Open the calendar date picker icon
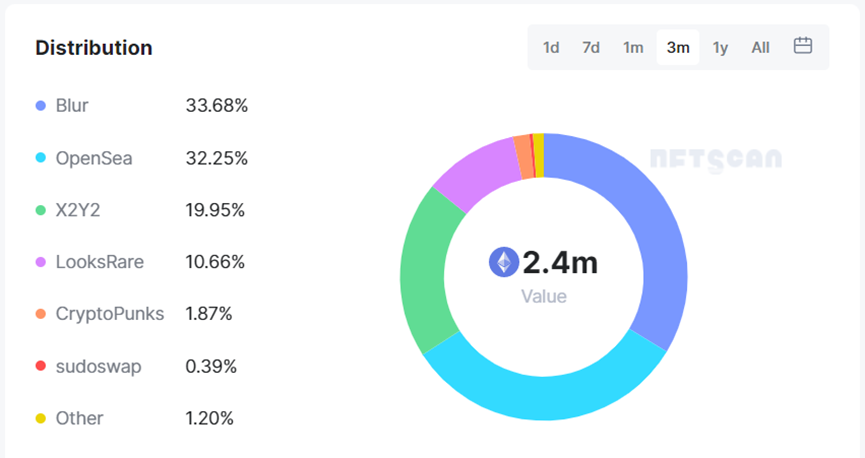Viewport: 865px width, 458px height. [802, 46]
